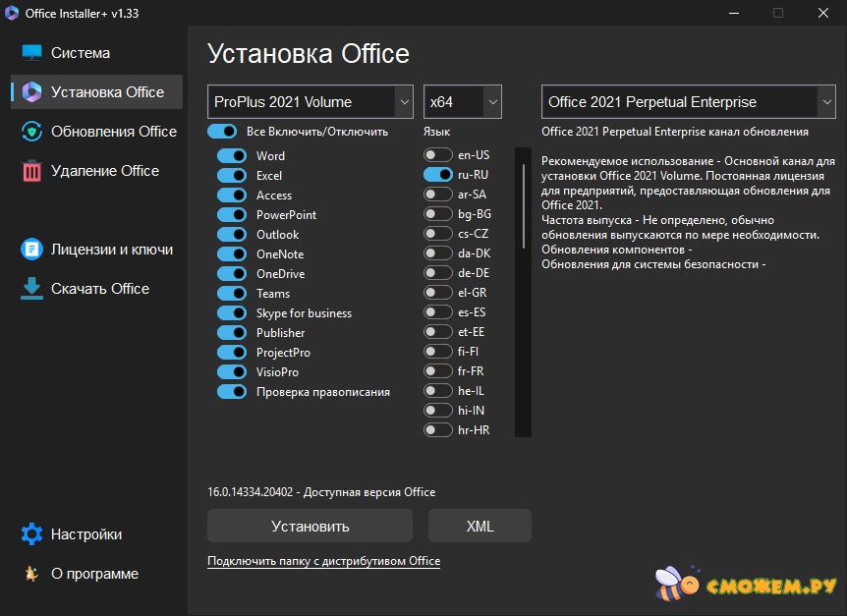Click the О программе icon
847x616 pixels.
click(x=32, y=574)
